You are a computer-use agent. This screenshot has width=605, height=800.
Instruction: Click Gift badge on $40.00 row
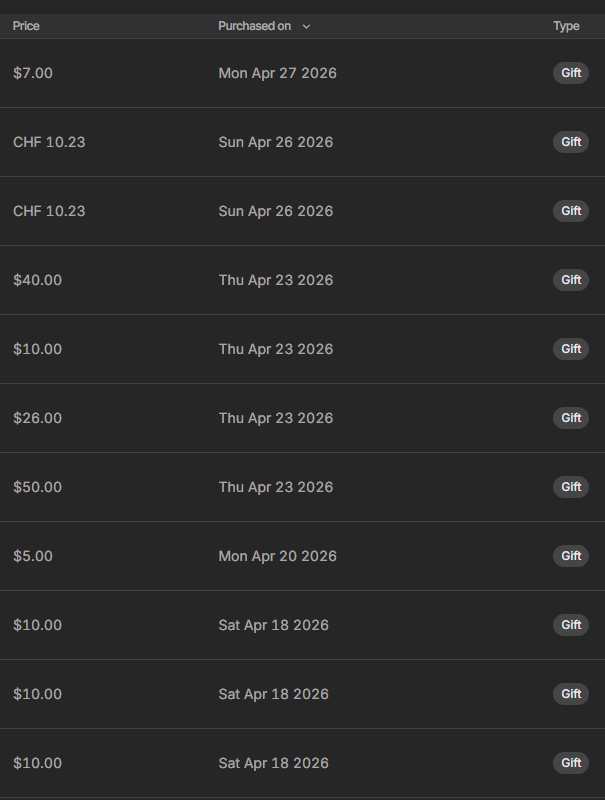[x=571, y=280]
